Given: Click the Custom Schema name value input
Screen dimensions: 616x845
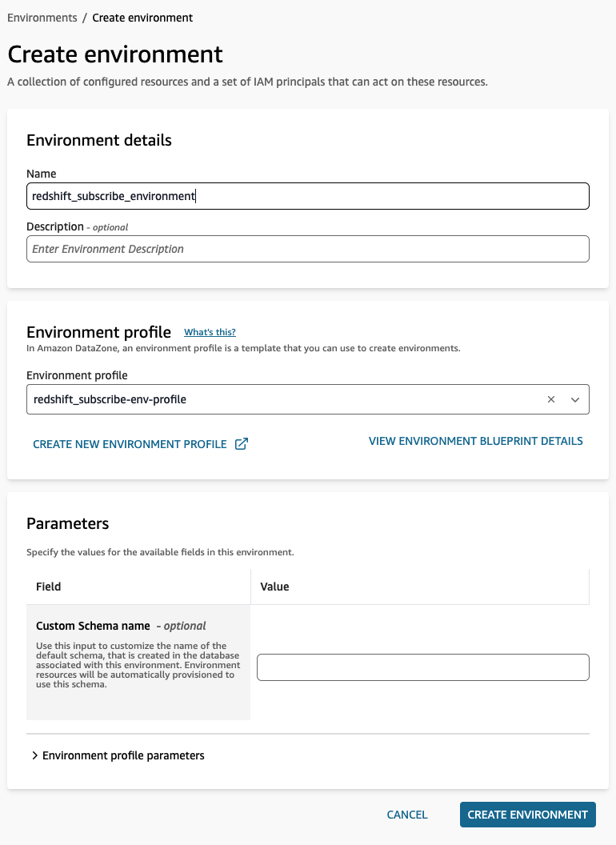Looking at the screenshot, I should point(422,667).
